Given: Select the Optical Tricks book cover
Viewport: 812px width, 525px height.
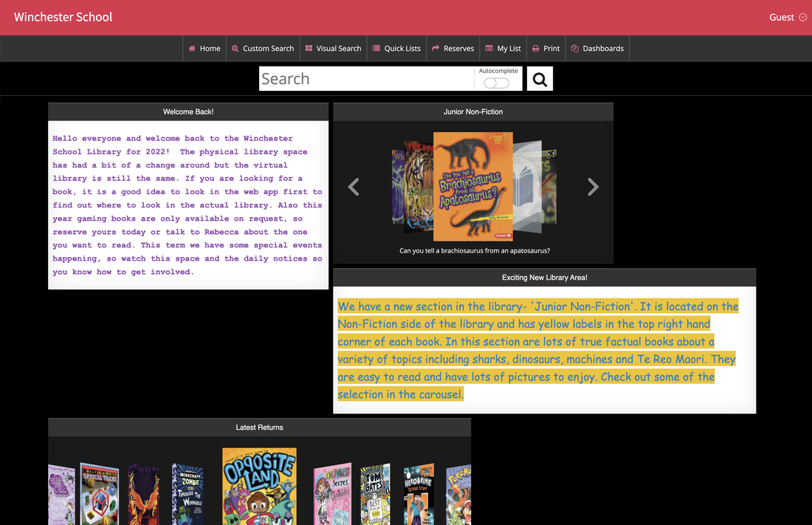Looking at the screenshot, I should [x=99, y=493].
